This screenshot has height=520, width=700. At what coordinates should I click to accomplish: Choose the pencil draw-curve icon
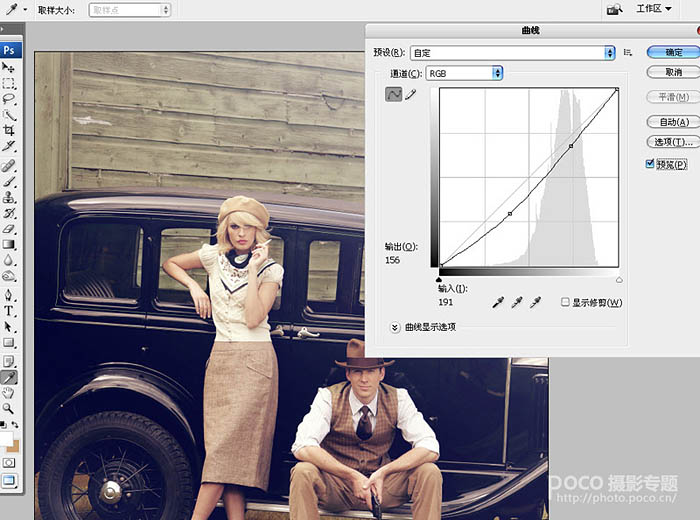(x=410, y=94)
